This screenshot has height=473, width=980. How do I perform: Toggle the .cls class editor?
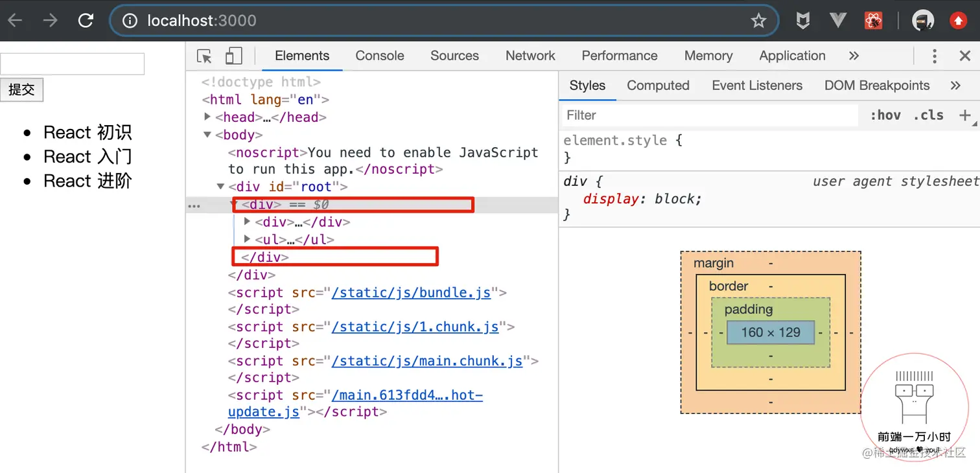(928, 115)
